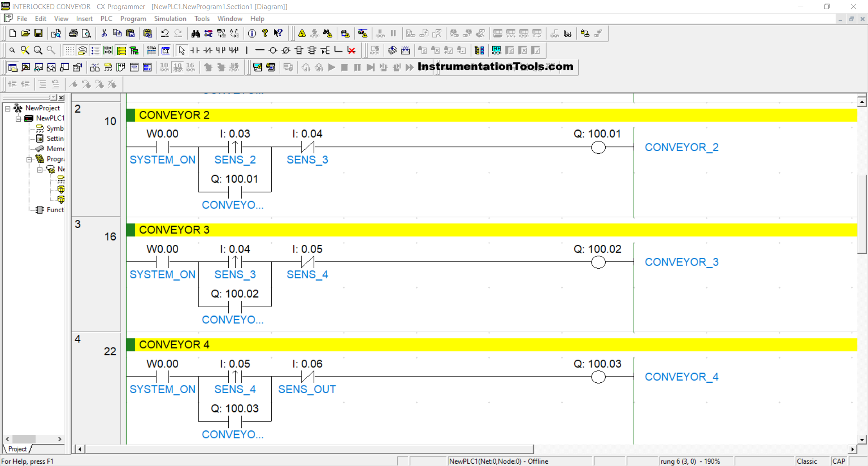Collapse the NewProject tree node
The height and width of the screenshot is (466, 868).
[8, 108]
